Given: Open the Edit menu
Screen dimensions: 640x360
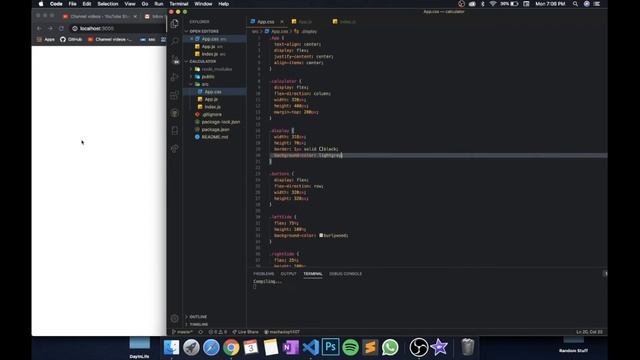Looking at the screenshot, I should [87, 4].
